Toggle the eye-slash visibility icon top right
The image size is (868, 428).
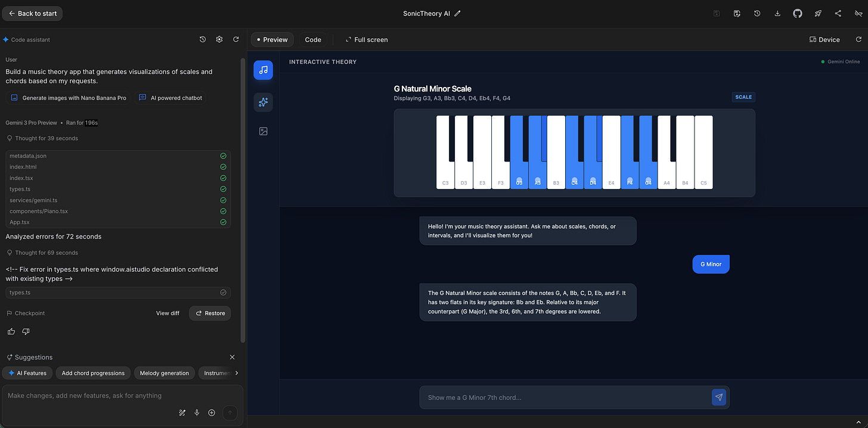tap(858, 13)
